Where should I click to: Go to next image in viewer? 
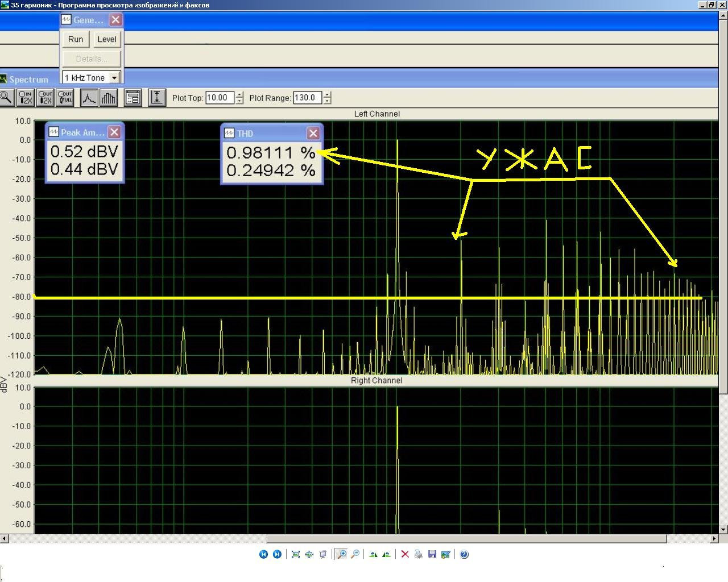click(277, 554)
